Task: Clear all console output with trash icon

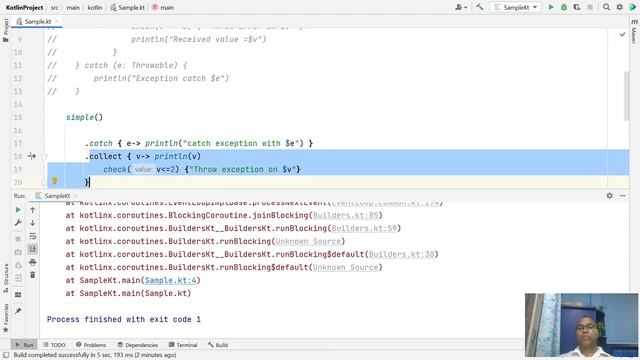Action: coord(33,275)
